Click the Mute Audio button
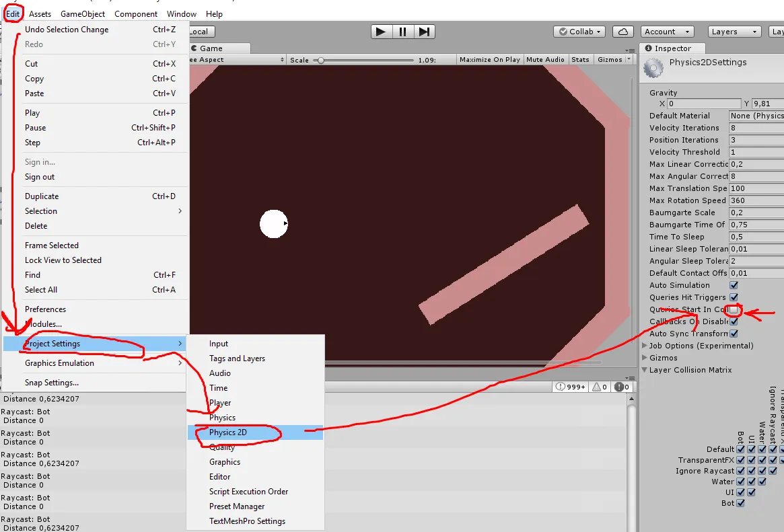The height and width of the screenshot is (532, 784). click(x=545, y=59)
